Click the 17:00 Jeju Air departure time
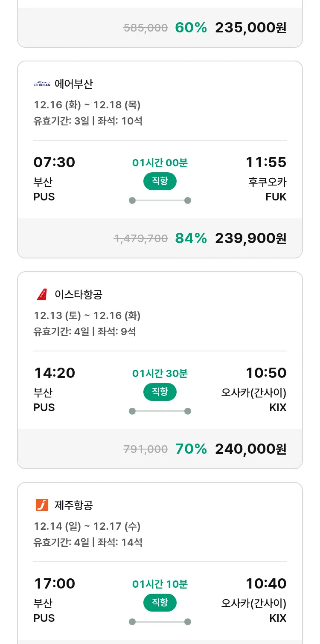Image resolution: width=320 pixels, height=644 pixels. [x=54, y=584]
